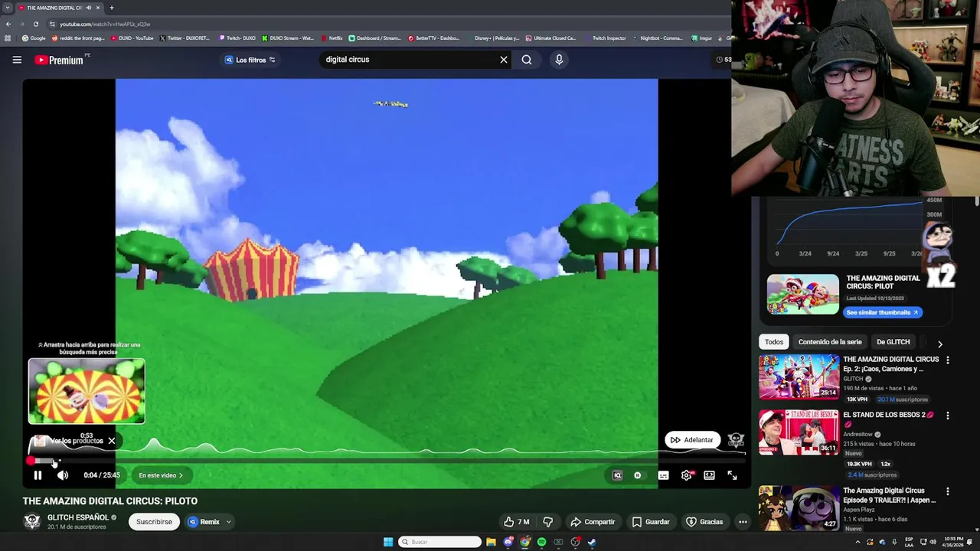Open the YouTube hamburger guide menu
Screen dimensions: 980x551
[17, 60]
